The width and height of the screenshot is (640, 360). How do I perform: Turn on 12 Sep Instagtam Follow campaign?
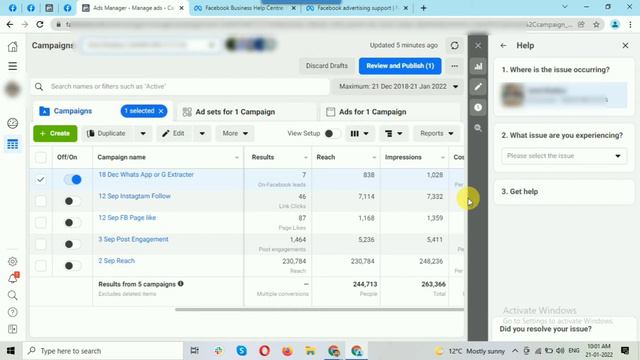coord(73,201)
